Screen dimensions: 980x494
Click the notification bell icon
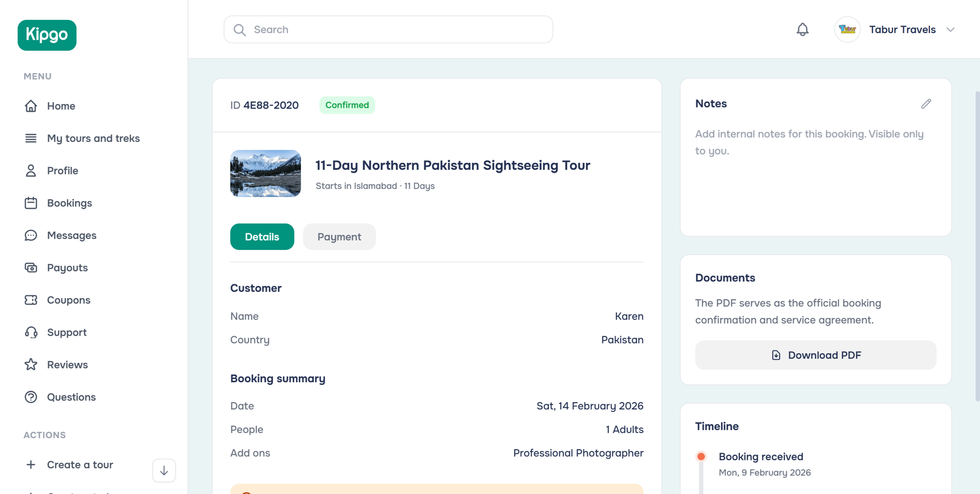(x=802, y=30)
